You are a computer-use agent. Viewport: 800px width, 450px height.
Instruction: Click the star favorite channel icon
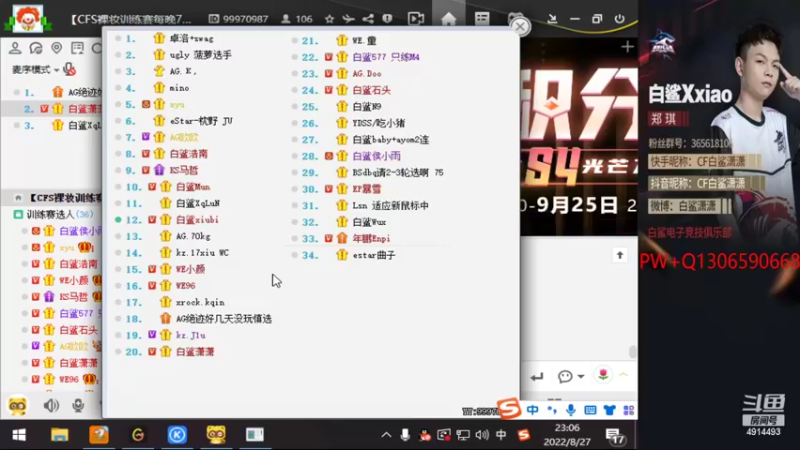(x=330, y=19)
